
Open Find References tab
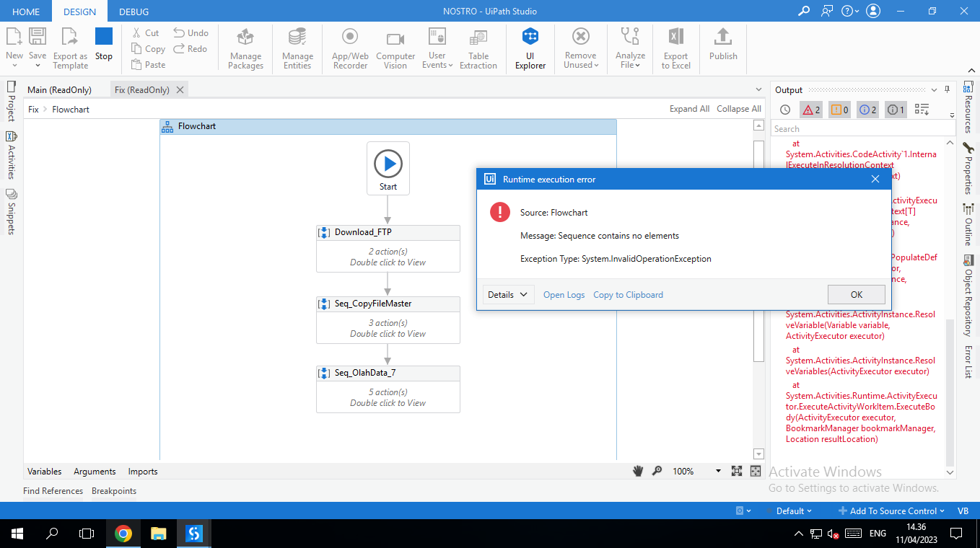tap(53, 490)
